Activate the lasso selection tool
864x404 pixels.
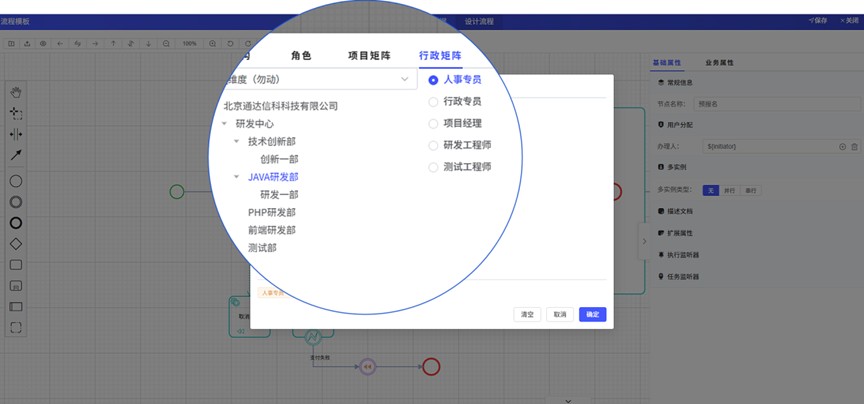pyautogui.click(x=16, y=114)
